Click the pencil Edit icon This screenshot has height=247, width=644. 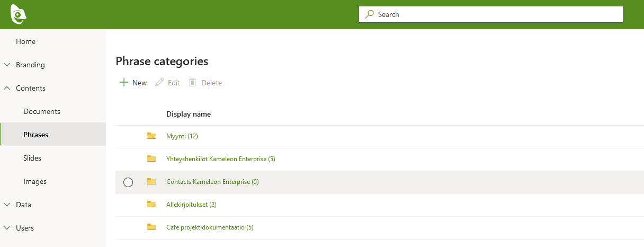coord(159,83)
